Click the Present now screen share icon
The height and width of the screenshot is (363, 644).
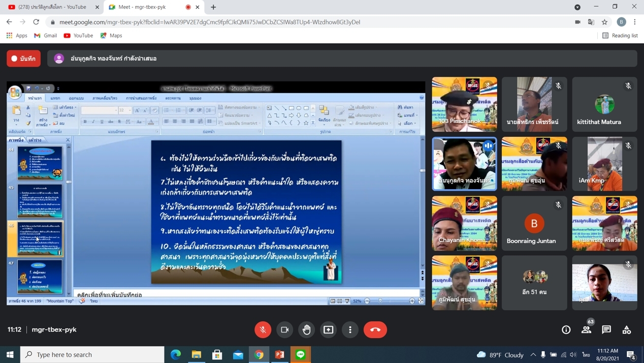tap(329, 329)
